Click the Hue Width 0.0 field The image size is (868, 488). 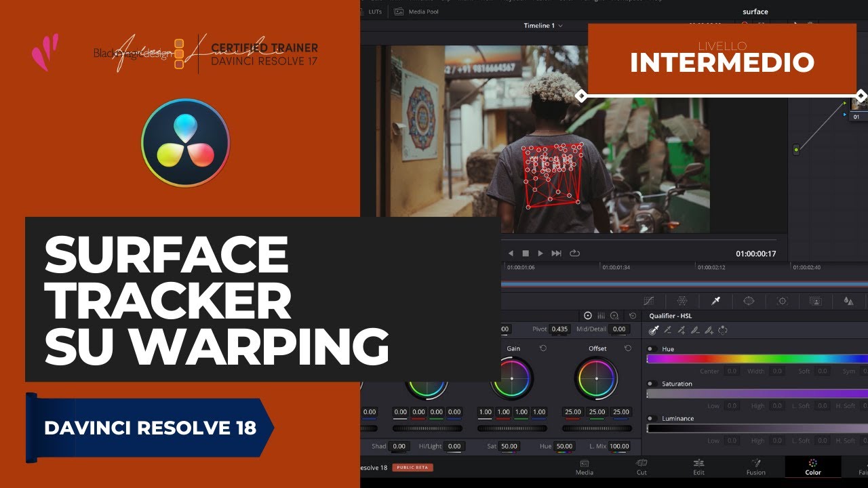(x=776, y=371)
